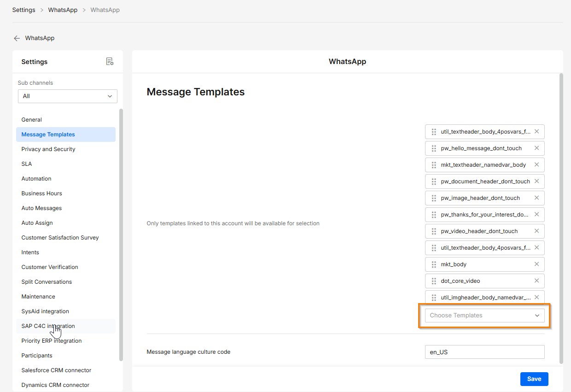Remove the pw_thanks_for_your_interest template
This screenshot has height=392, width=571.
(x=536, y=215)
